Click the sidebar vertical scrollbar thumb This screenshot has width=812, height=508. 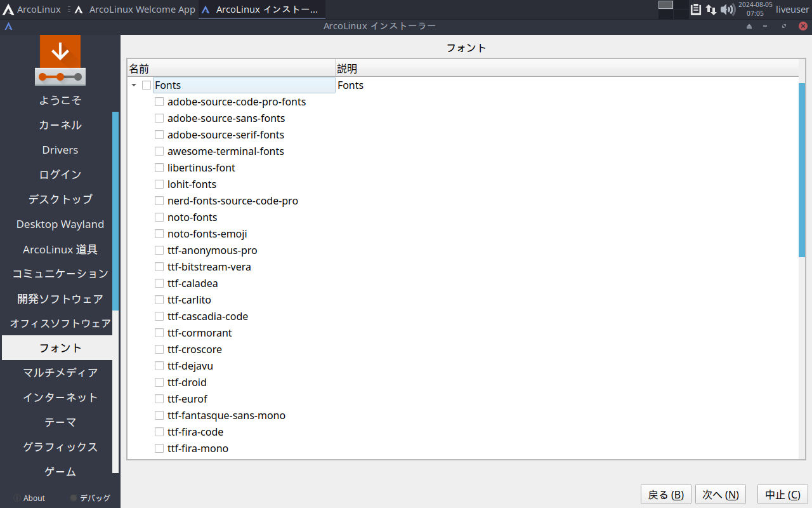point(115,211)
